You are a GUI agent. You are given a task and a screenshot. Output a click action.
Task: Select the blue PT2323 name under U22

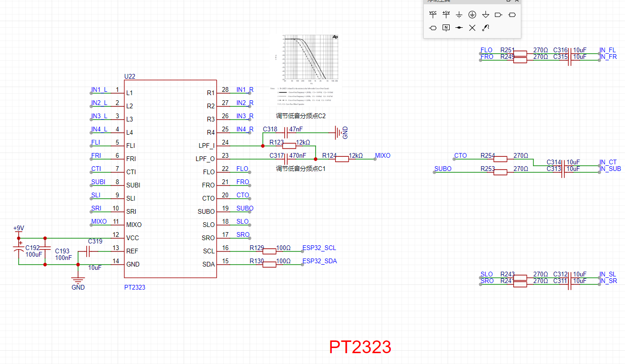point(135,287)
